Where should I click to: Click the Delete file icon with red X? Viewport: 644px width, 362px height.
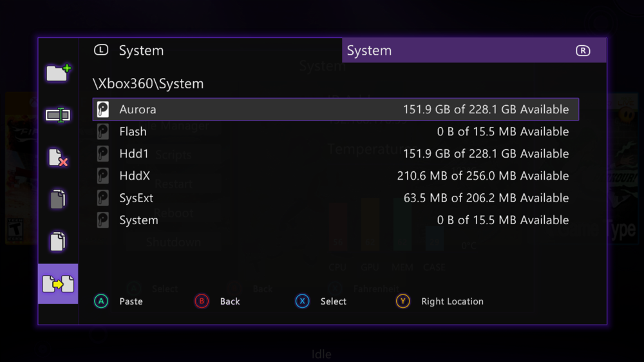click(x=58, y=157)
